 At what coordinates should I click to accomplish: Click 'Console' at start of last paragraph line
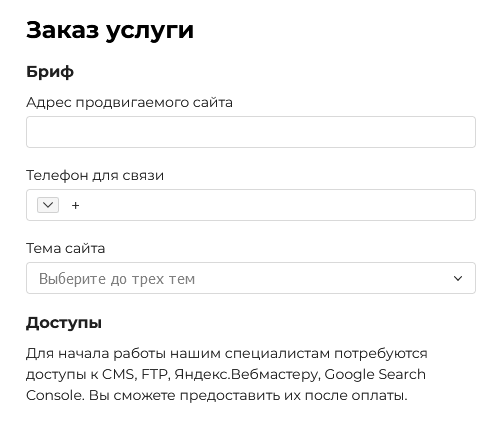[55, 396]
